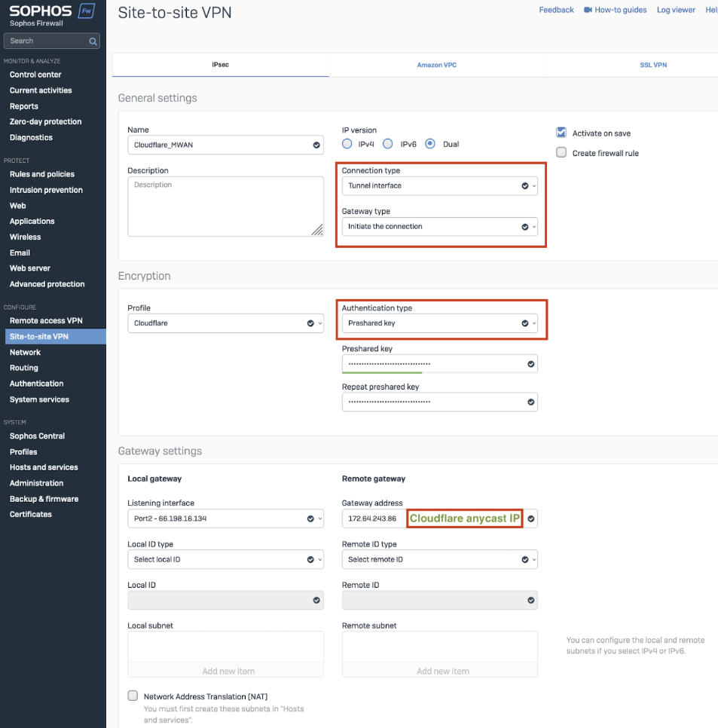Click check icon in Preshared key field
This screenshot has height=728, width=718.
click(x=530, y=364)
